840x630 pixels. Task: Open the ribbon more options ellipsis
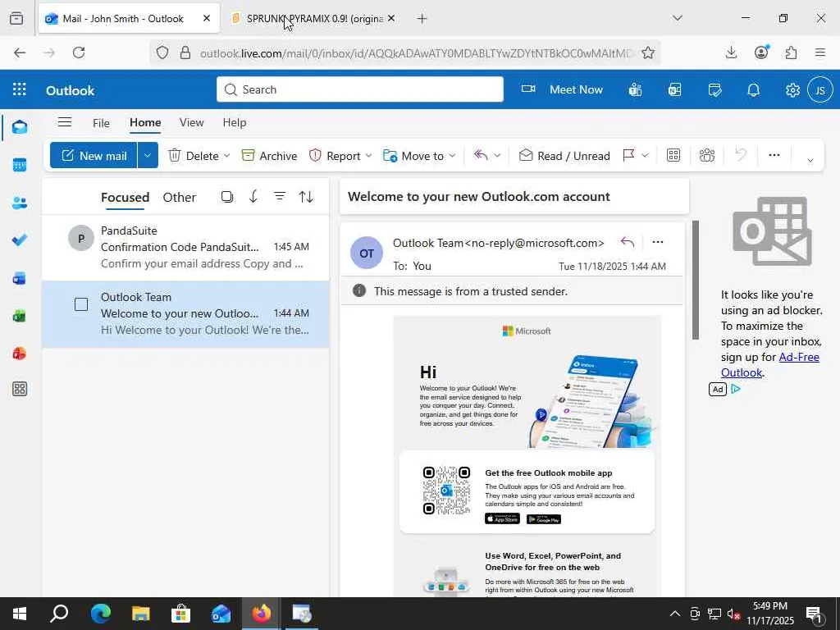point(774,155)
